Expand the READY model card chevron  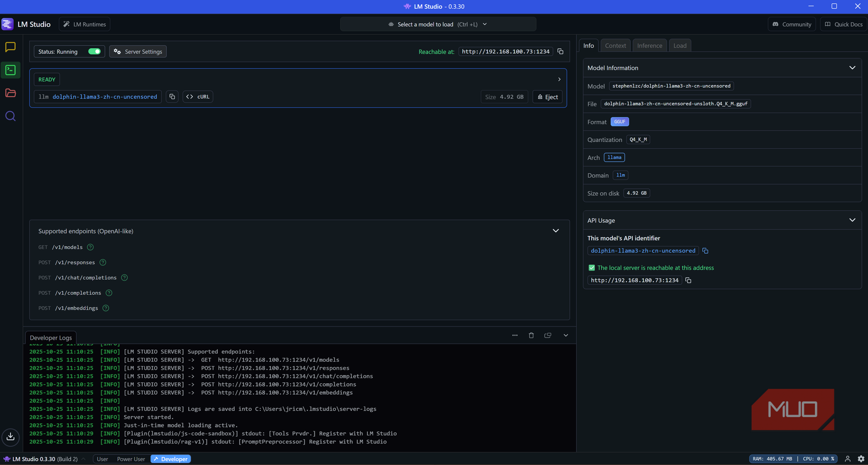click(559, 80)
